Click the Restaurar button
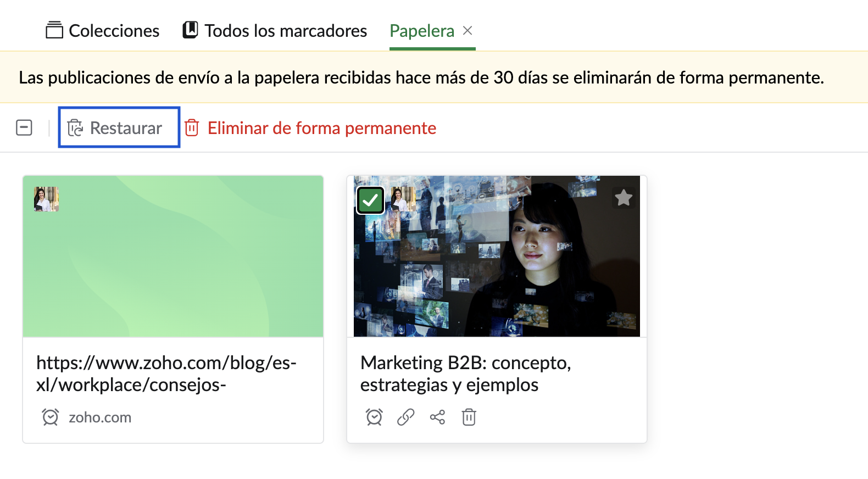Screen dimensions: 868x479 click(119, 127)
